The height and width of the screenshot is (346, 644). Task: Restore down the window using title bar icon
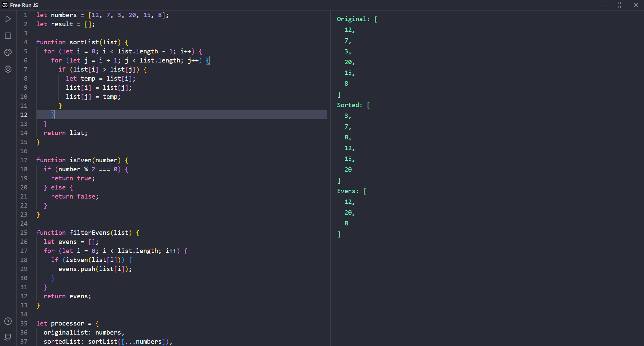coord(619,5)
